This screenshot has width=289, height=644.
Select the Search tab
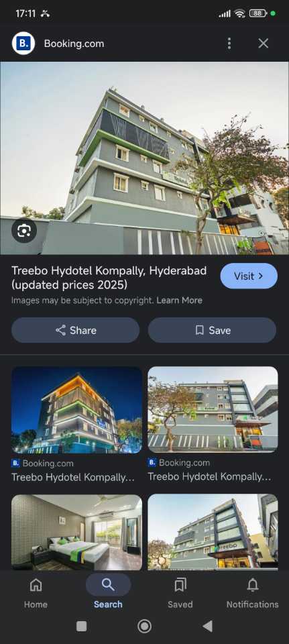click(108, 592)
